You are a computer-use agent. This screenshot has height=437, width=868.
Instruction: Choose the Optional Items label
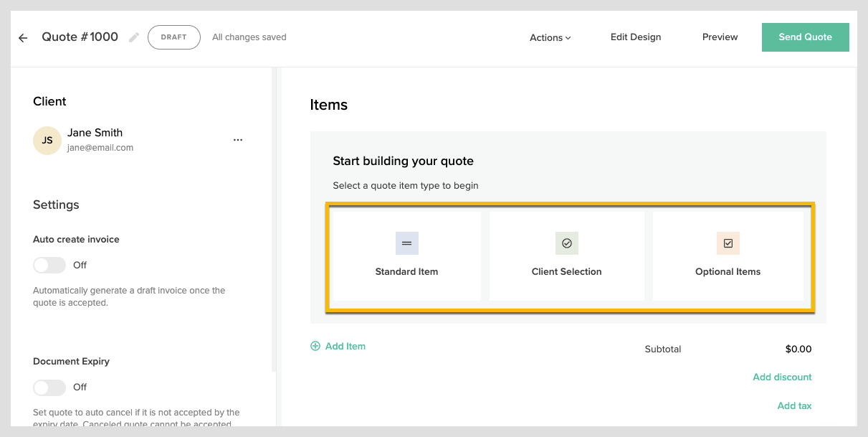[x=728, y=272]
